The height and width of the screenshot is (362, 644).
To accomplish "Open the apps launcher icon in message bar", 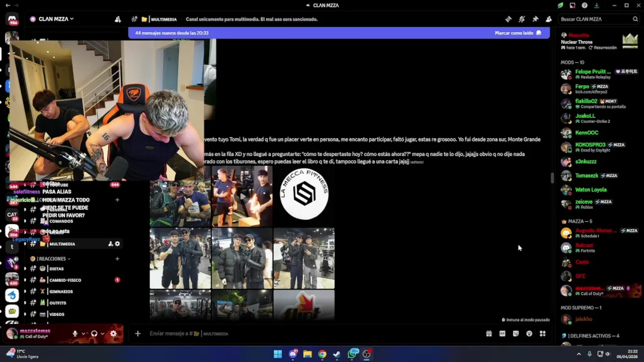I will coord(542,333).
